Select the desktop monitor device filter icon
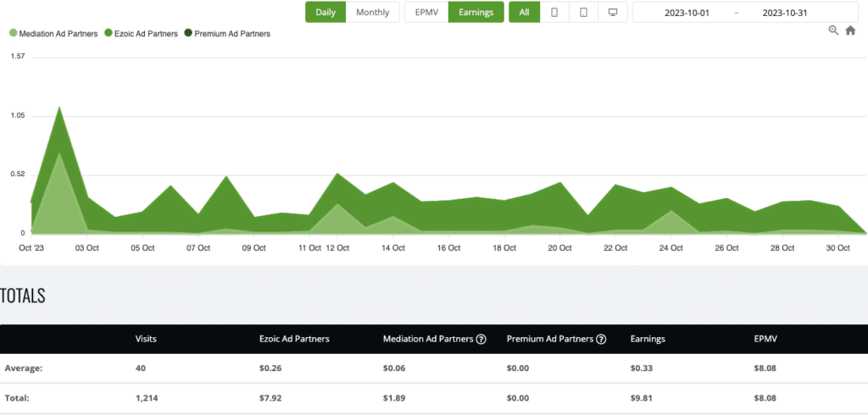The height and width of the screenshot is (415, 868). 612,13
